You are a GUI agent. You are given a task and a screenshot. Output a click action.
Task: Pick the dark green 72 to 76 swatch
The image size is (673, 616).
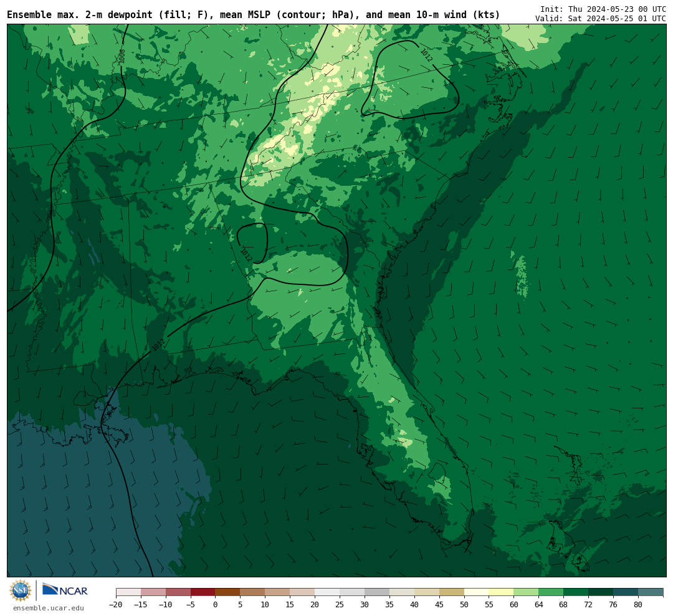click(601, 592)
